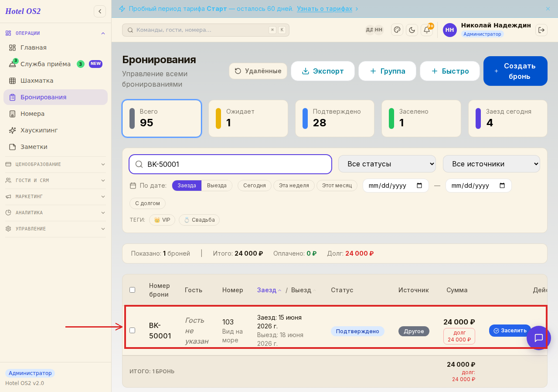Click the Группа button
Viewport: 558px width, 392px height.
pyautogui.click(x=388, y=71)
